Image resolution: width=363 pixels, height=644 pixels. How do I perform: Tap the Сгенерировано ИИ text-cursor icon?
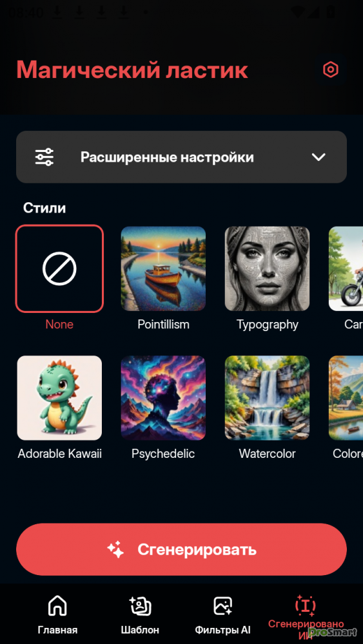pyautogui.click(x=306, y=605)
